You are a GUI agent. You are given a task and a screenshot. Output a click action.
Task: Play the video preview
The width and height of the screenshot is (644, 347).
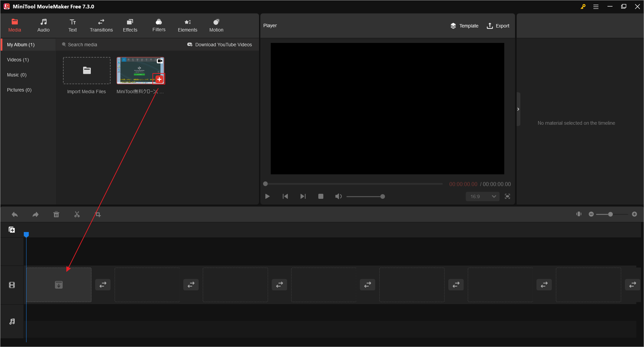(267, 196)
